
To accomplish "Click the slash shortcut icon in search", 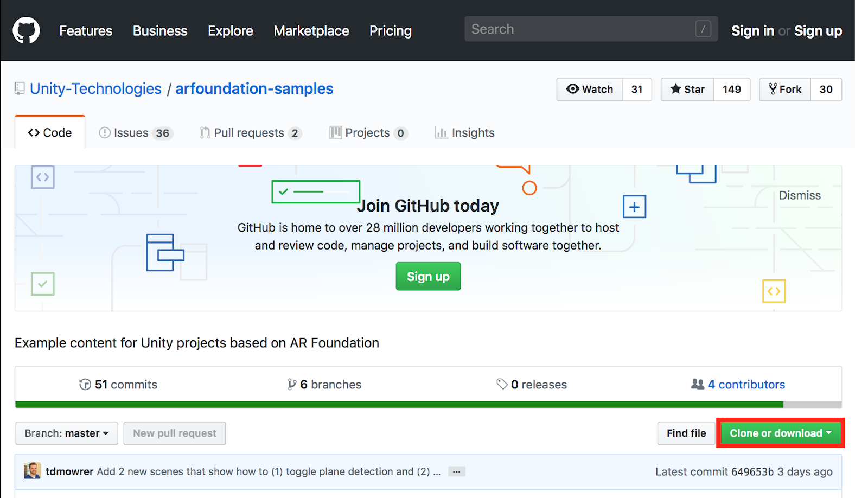I will pos(703,29).
